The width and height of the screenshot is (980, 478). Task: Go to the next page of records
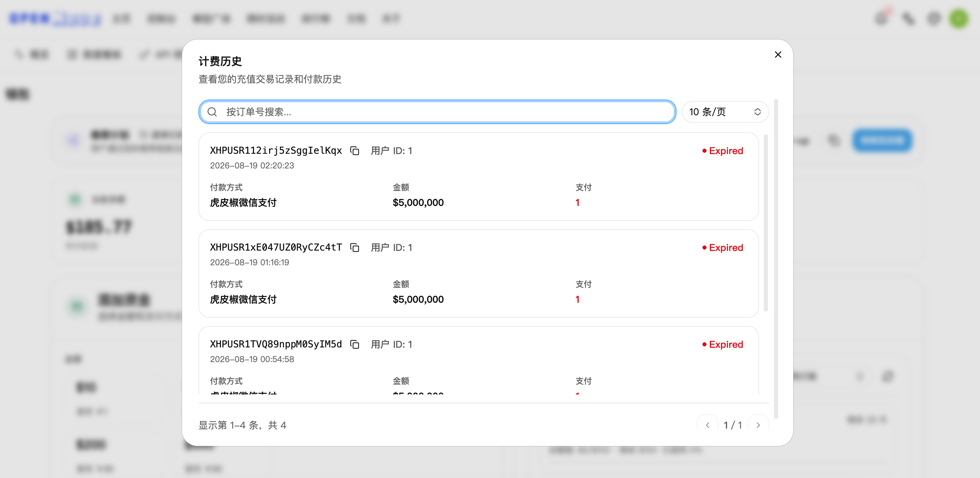coord(758,425)
